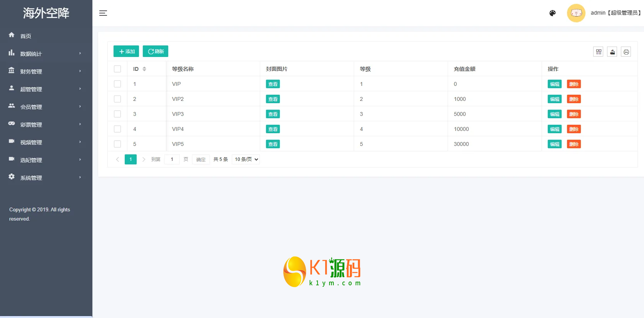The height and width of the screenshot is (318, 644).
Task: Open column filter grid icon
Action: click(598, 52)
